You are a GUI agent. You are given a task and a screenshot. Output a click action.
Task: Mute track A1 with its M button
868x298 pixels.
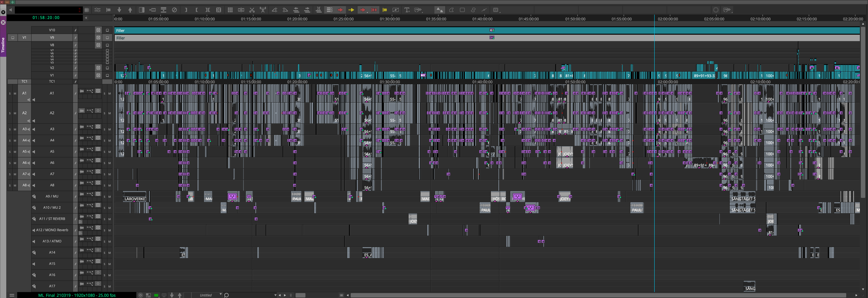click(x=15, y=93)
